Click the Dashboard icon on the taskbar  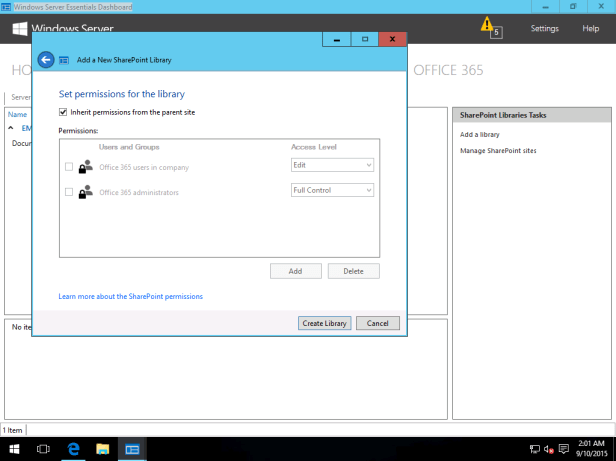131,449
